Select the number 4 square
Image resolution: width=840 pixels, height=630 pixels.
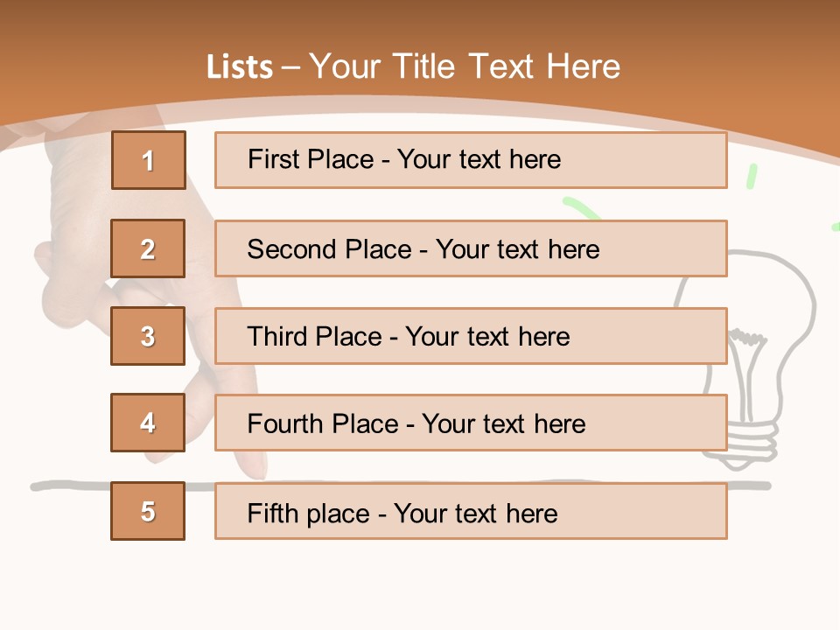tap(148, 423)
